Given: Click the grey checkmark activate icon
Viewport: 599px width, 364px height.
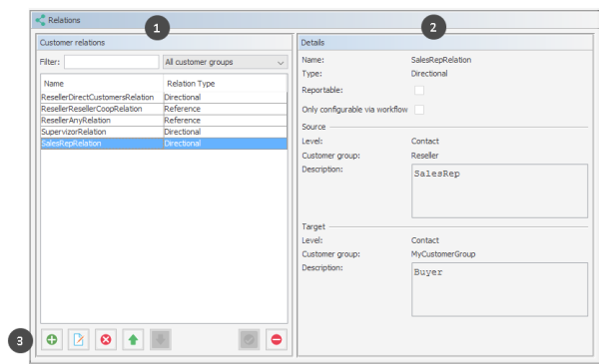Looking at the screenshot, I should point(249,339).
